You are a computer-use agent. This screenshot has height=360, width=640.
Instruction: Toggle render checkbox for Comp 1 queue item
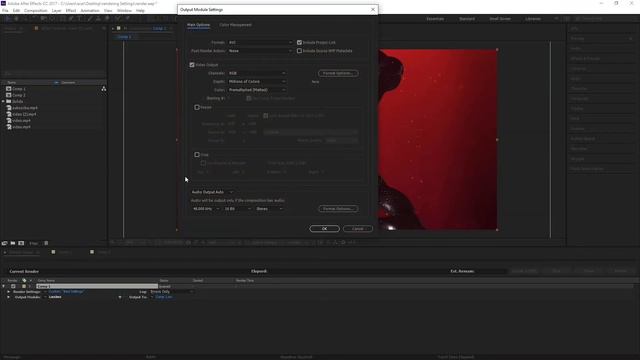click(x=13, y=287)
